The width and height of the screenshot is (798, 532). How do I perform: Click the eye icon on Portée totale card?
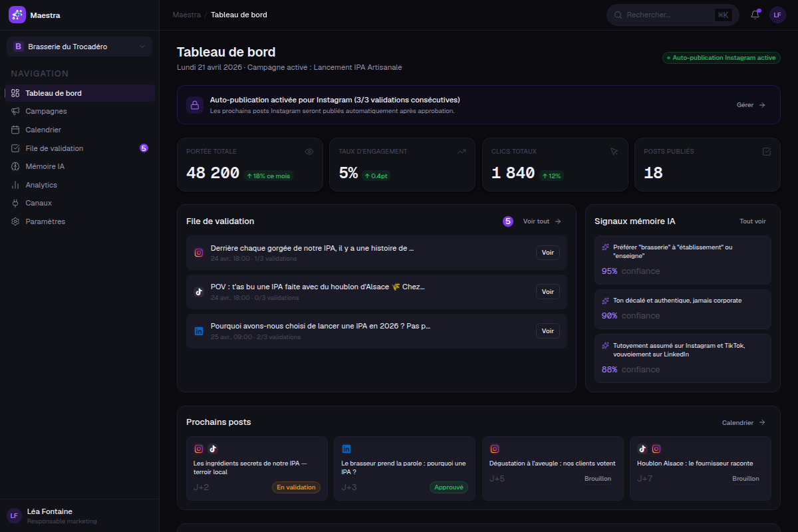tap(309, 152)
